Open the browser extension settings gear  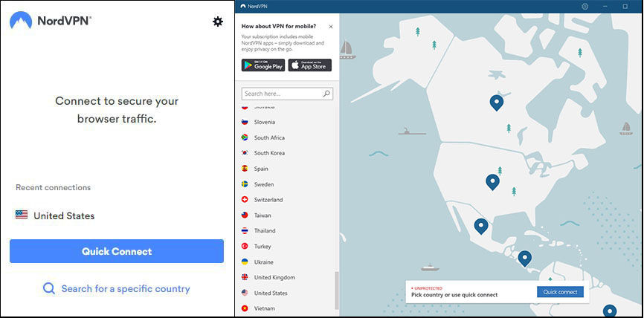pyautogui.click(x=218, y=22)
